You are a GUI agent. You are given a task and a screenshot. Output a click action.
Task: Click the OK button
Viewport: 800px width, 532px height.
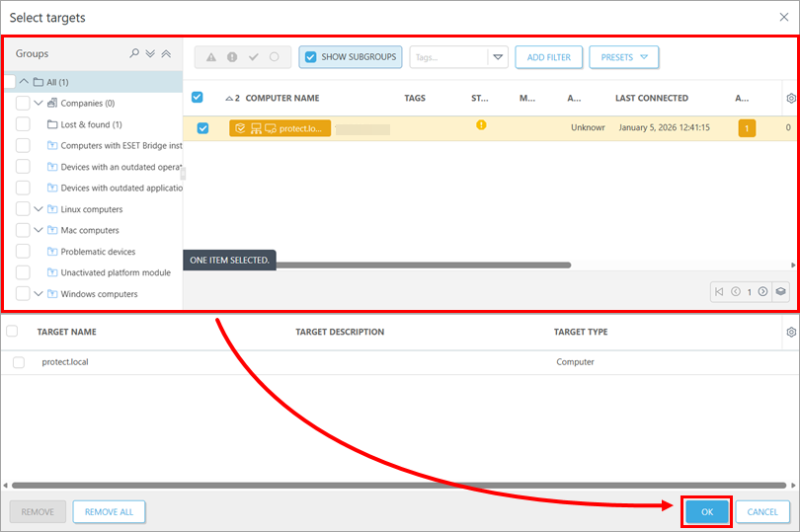click(x=706, y=511)
